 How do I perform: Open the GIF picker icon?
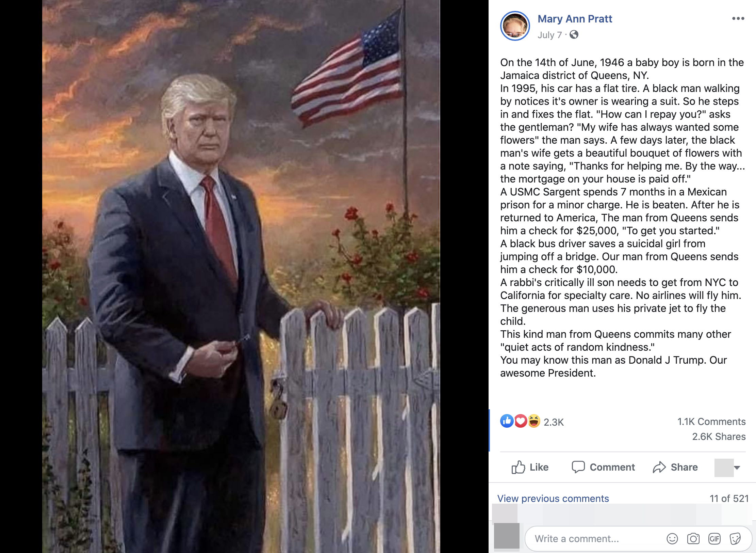(x=714, y=538)
